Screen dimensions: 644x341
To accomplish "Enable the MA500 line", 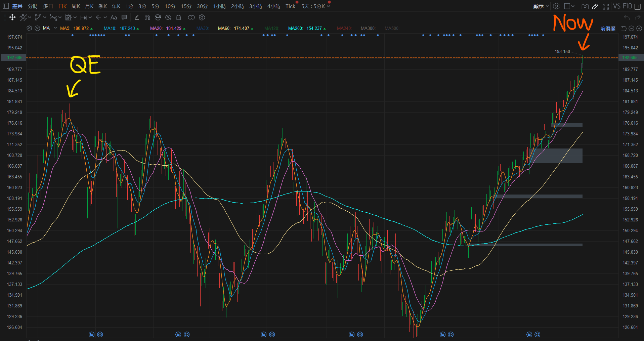I will point(392,29).
